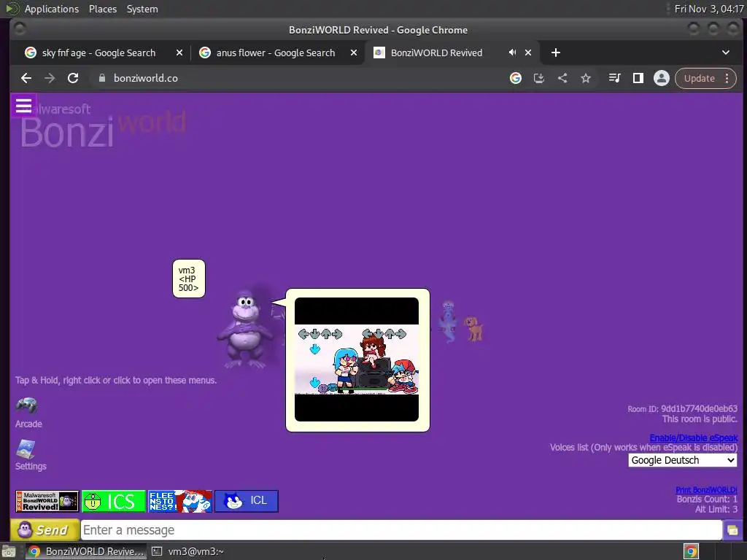Click the Flee NSTO NES banner

180,501
